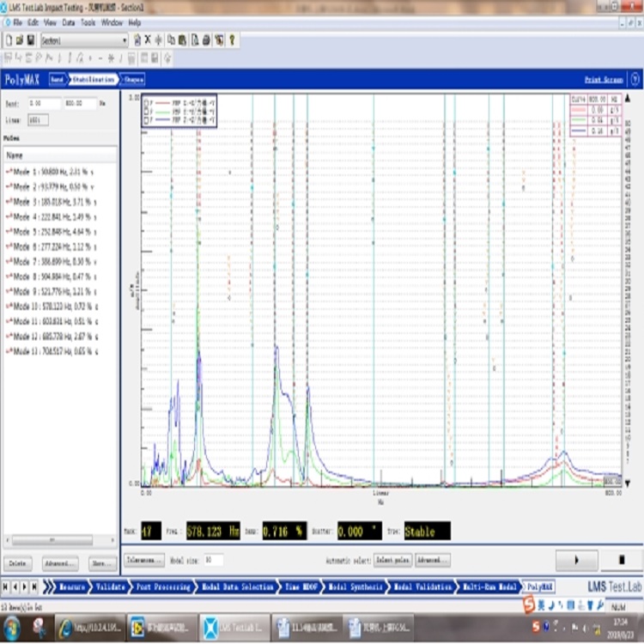Click the last worksheet navigation arrow

pyautogui.click(x=34, y=587)
